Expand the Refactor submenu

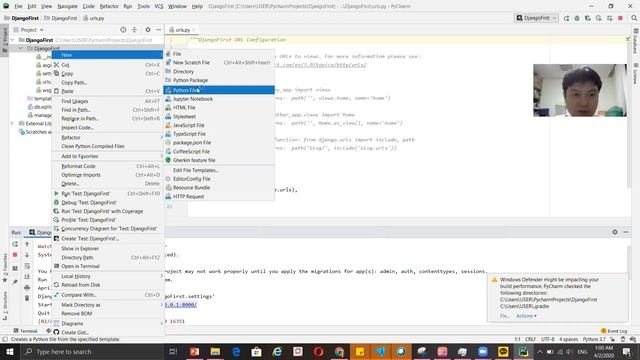[107, 138]
